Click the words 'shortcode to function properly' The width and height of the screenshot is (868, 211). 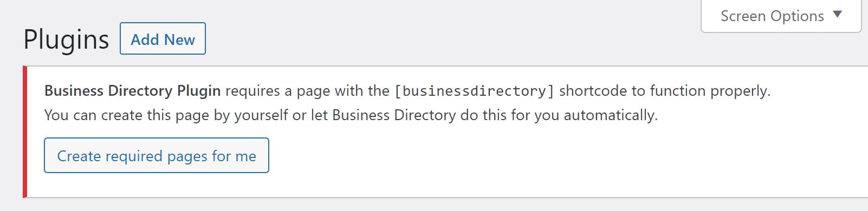pos(664,91)
